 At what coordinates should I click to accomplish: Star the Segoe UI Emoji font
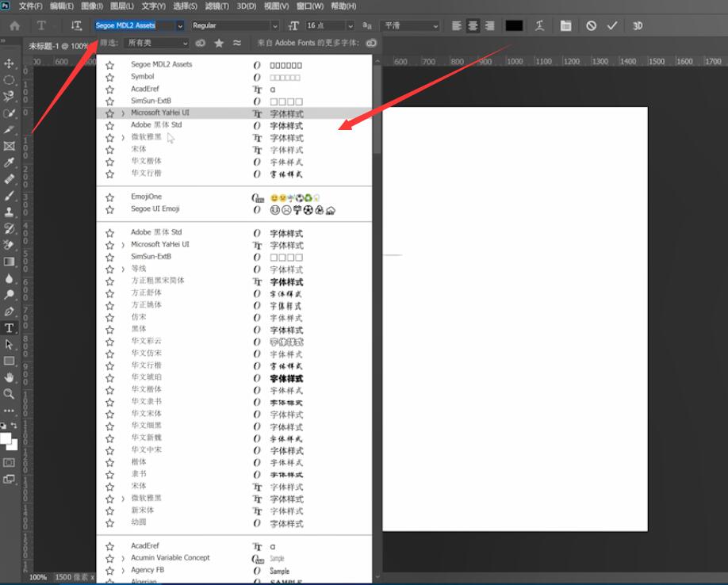pyautogui.click(x=109, y=210)
